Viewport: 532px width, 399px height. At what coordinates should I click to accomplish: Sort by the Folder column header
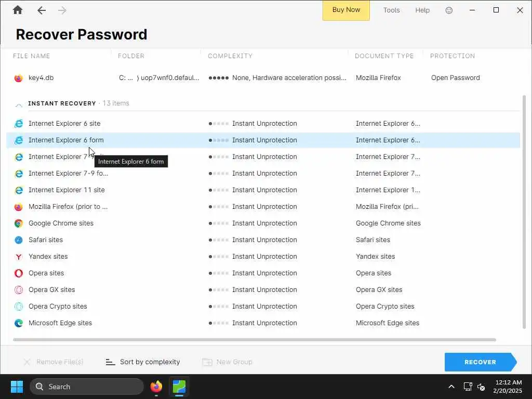click(131, 56)
